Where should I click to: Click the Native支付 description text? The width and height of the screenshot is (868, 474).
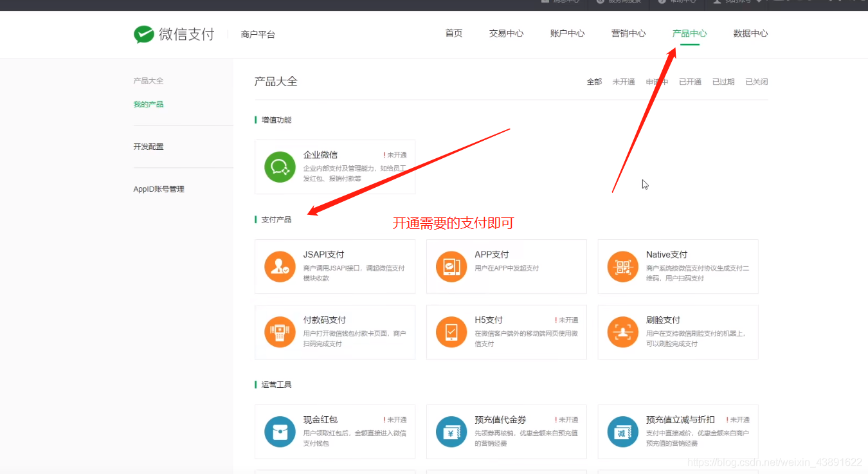click(x=698, y=273)
